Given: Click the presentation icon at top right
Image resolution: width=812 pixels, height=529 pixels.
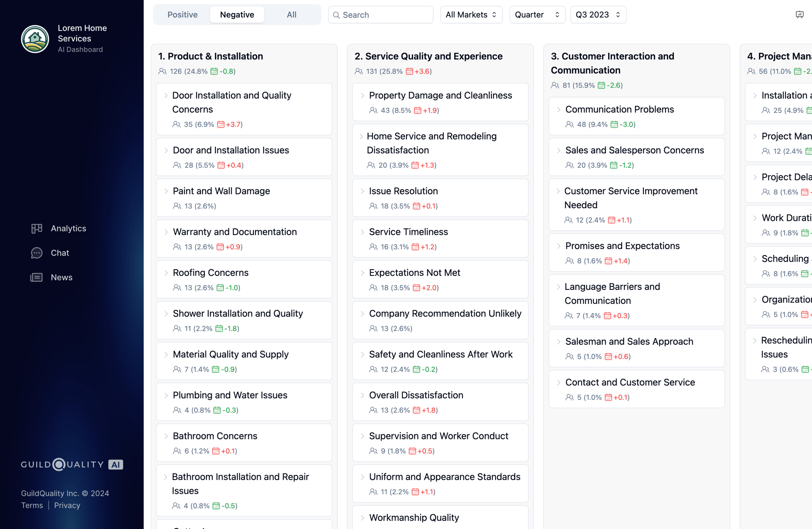Looking at the screenshot, I should click(799, 15).
